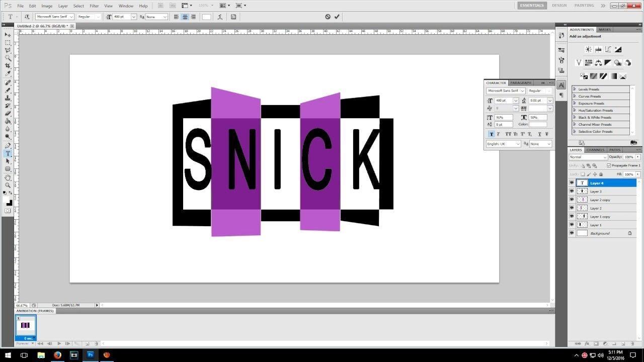This screenshot has width=644, height=362.
Task: Select the Hand tool
Action: click(8, 177)
